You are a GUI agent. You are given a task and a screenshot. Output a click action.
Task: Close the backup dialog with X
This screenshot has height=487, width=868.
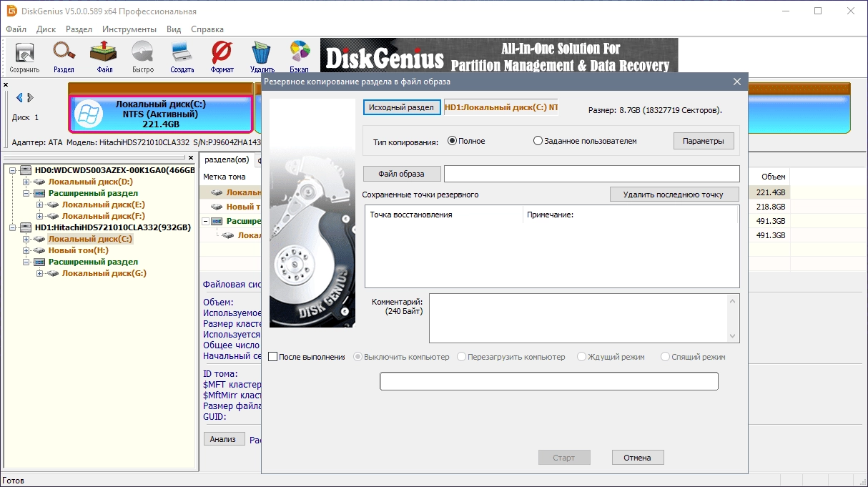(x=737, y=82)
